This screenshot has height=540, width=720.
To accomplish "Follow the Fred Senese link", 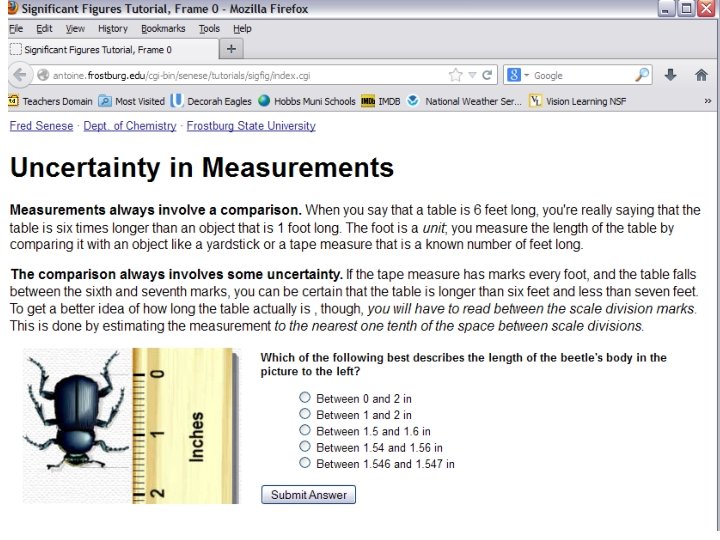I will pos(41,126).
